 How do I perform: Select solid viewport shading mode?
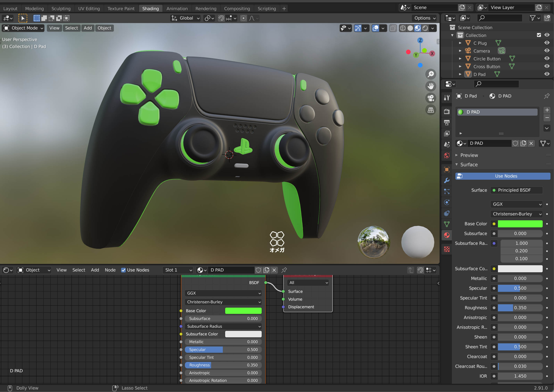pyautogui.click(x=410, y=28)
